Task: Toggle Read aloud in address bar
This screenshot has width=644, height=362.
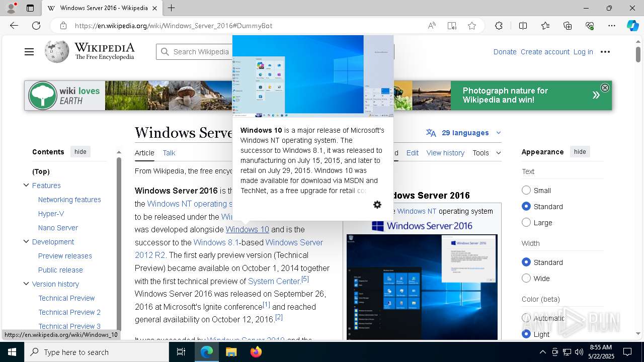Action: [x=432, y=26]
